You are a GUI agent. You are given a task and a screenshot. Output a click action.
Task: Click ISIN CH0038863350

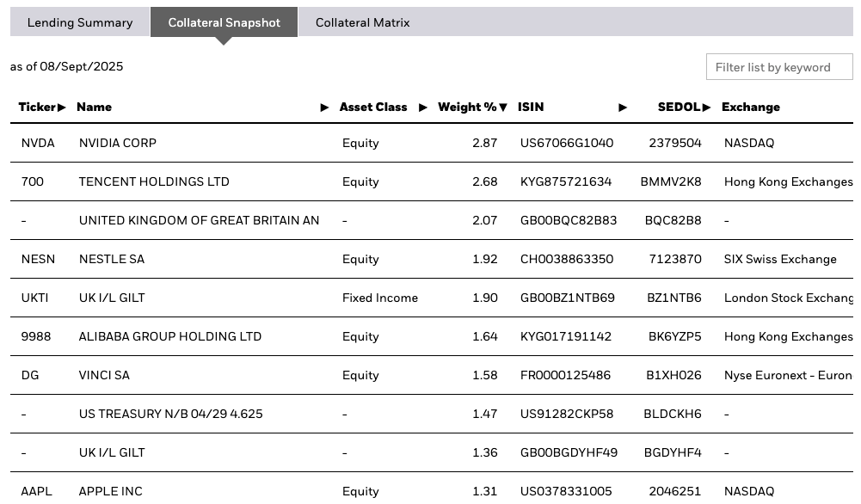(567, 259)
